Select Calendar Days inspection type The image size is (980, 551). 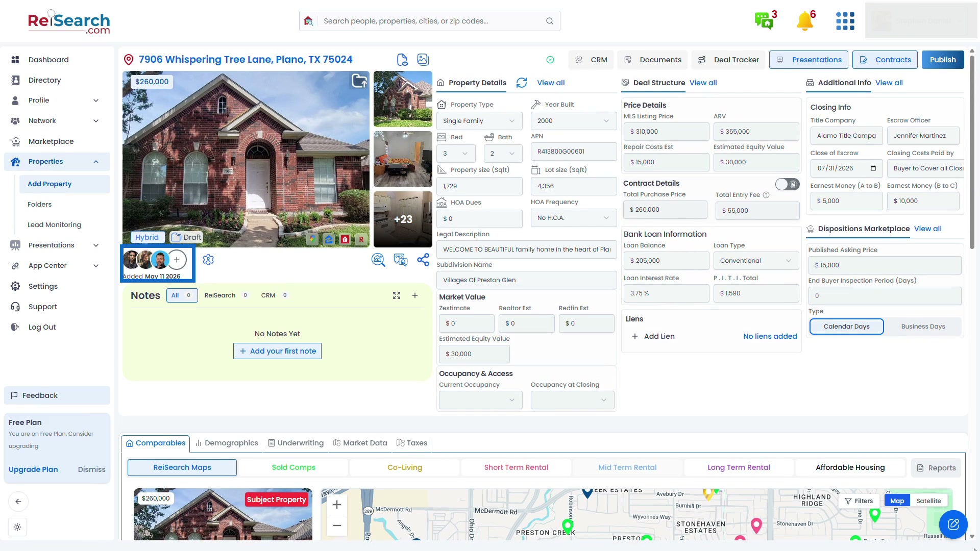846,327
